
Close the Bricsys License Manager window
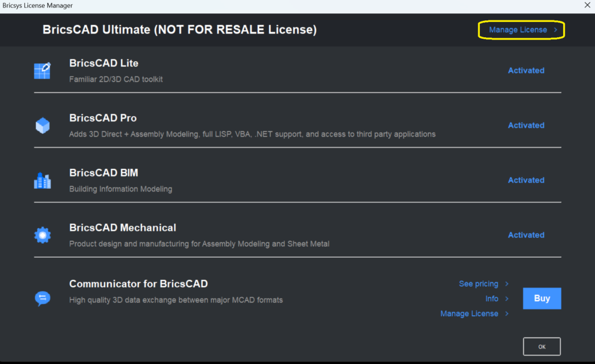(x=587, y=5)
